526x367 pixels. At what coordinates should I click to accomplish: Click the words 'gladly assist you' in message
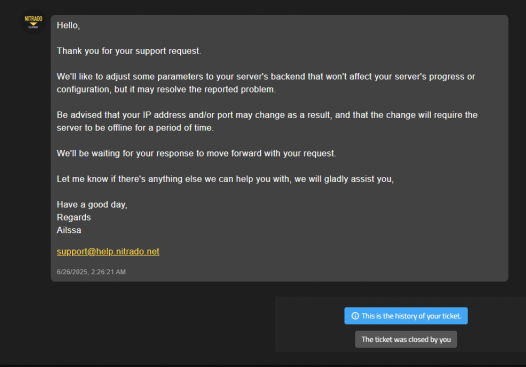(359, 179)
